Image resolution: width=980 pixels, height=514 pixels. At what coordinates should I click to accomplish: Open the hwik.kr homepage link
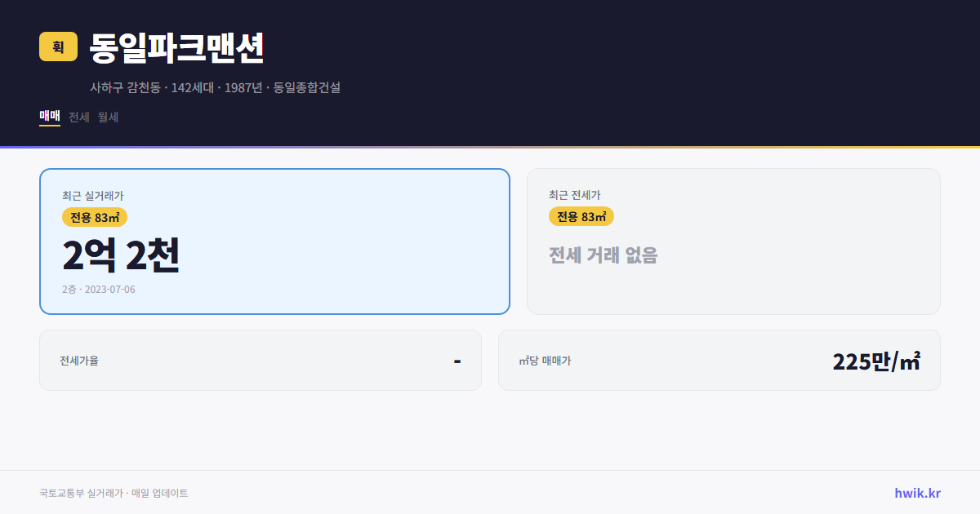pos(916,492)
